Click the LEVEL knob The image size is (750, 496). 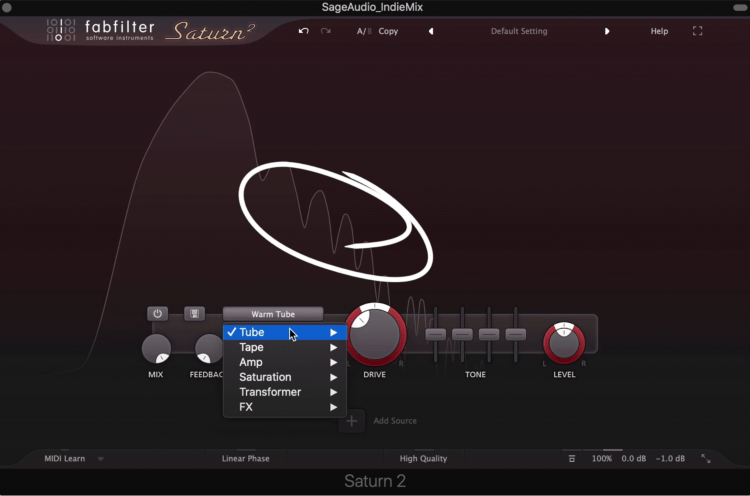[564, 343]
